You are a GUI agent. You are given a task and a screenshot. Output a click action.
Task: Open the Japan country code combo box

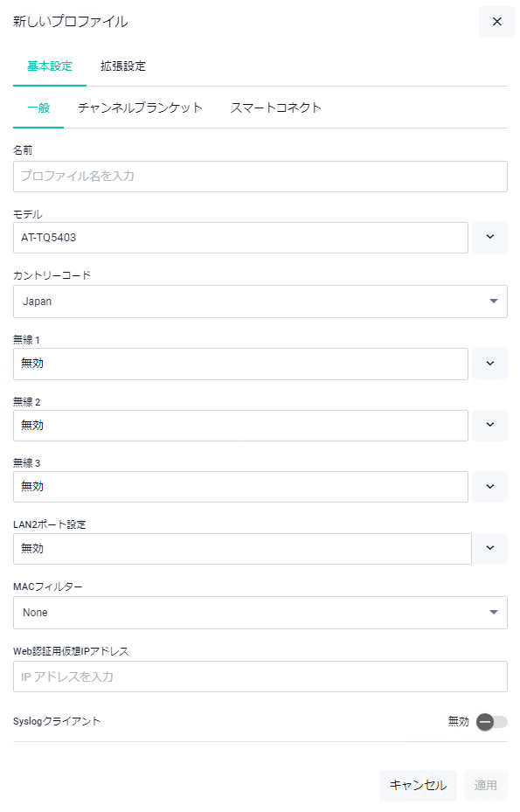tap(260, 302)
